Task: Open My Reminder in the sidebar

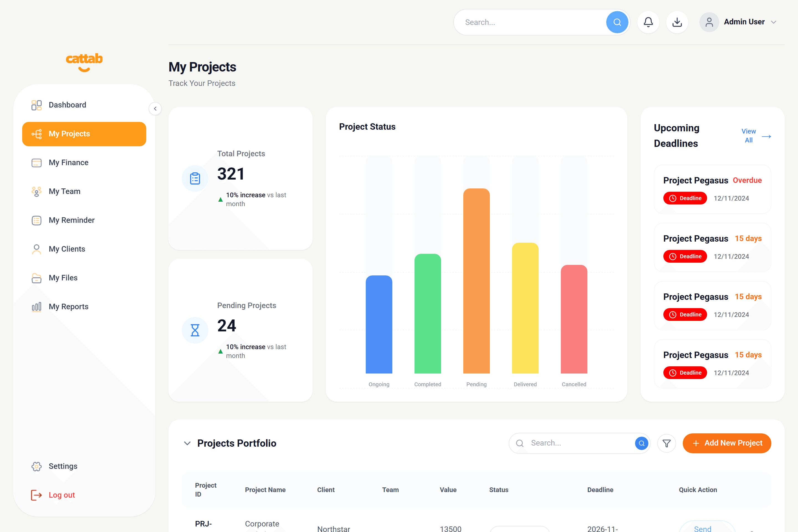Action: click(x=84, y=220)
